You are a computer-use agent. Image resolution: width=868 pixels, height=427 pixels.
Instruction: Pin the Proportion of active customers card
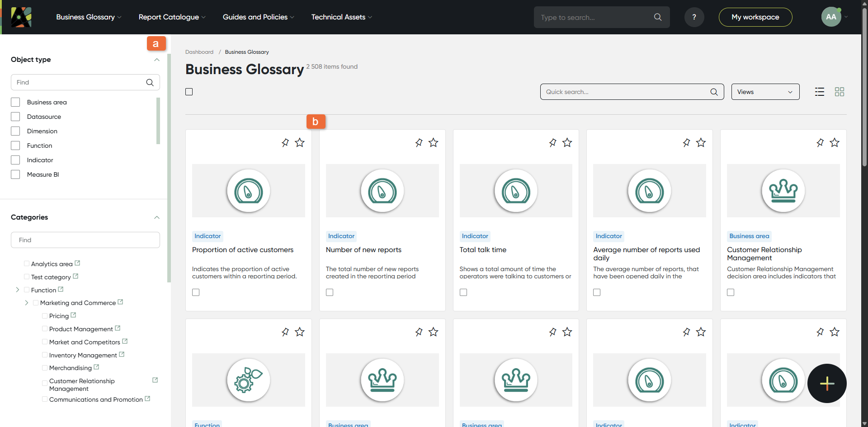click(285, 143)
